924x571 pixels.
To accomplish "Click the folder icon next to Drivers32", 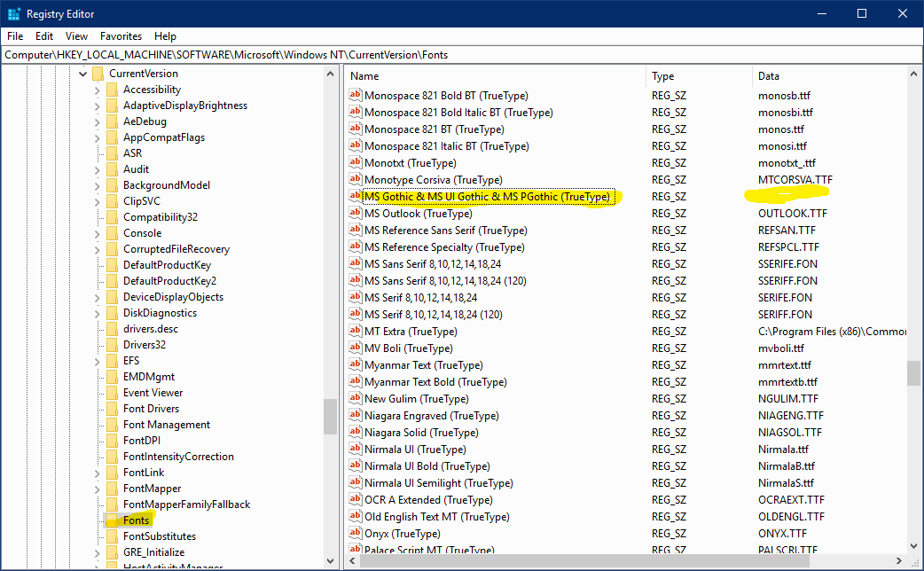I will pyautogui.click(x=112, y=345).
